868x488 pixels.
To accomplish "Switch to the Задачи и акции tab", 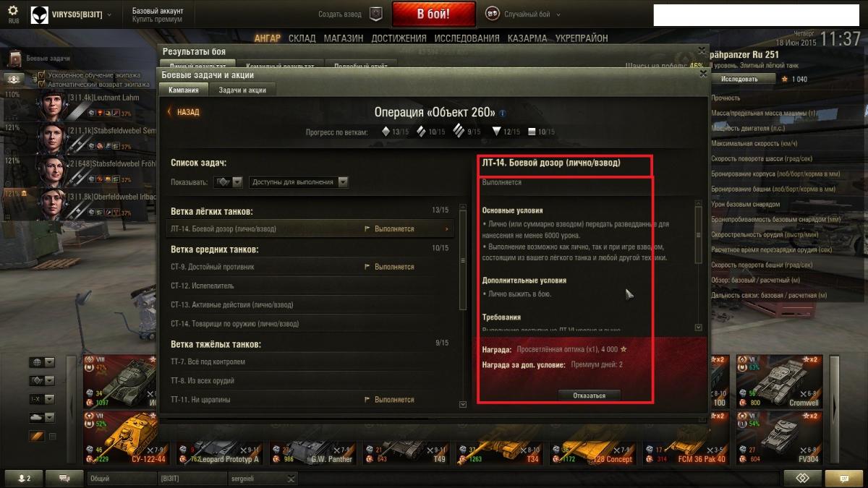I will [242, 90].
